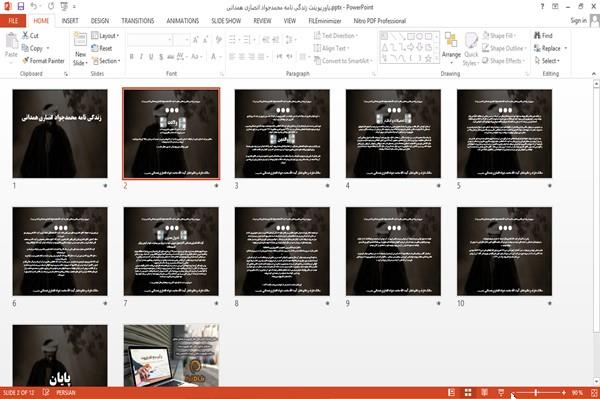Click Decrease Font Size icon
This screenshot has width=600, height=399.
click(206, 39)
